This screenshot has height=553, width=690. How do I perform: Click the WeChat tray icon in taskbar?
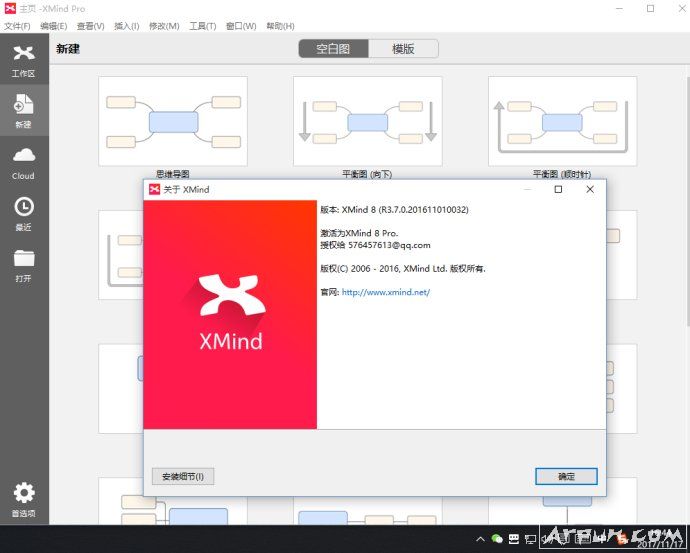(x=497, y=539)
